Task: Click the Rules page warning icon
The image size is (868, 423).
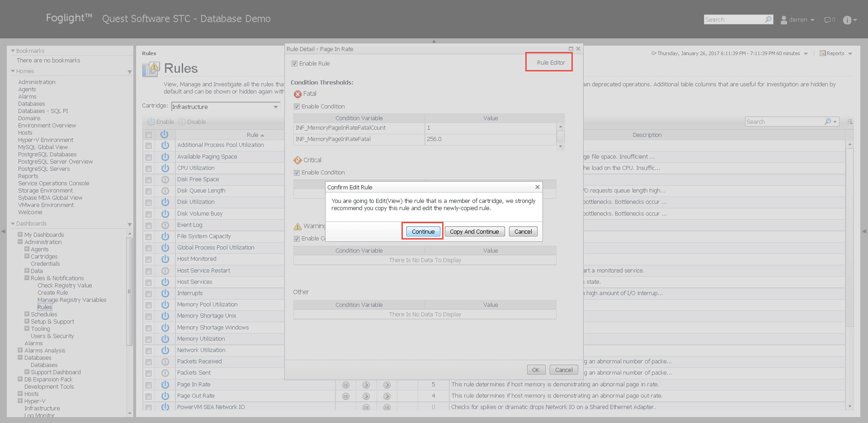Action: tap(151, 69)
